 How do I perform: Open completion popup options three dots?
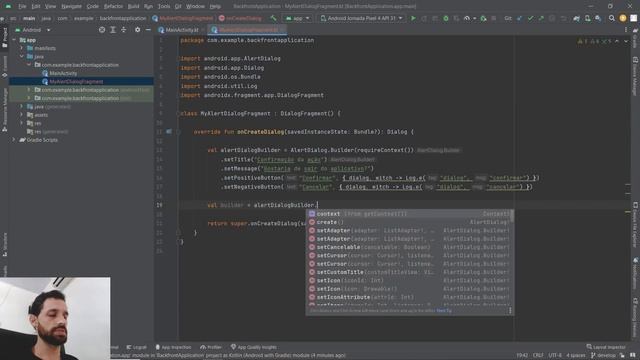click(510, 311)
